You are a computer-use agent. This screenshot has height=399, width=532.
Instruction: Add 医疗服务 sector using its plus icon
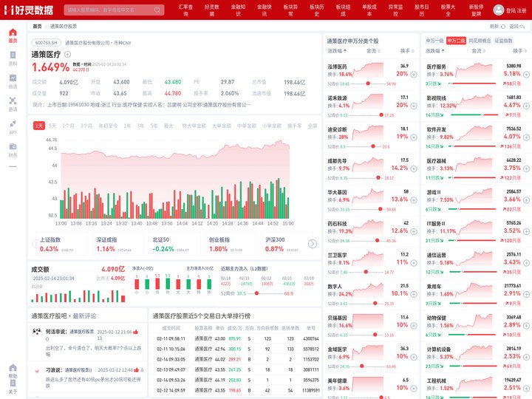tap(526, 75)
